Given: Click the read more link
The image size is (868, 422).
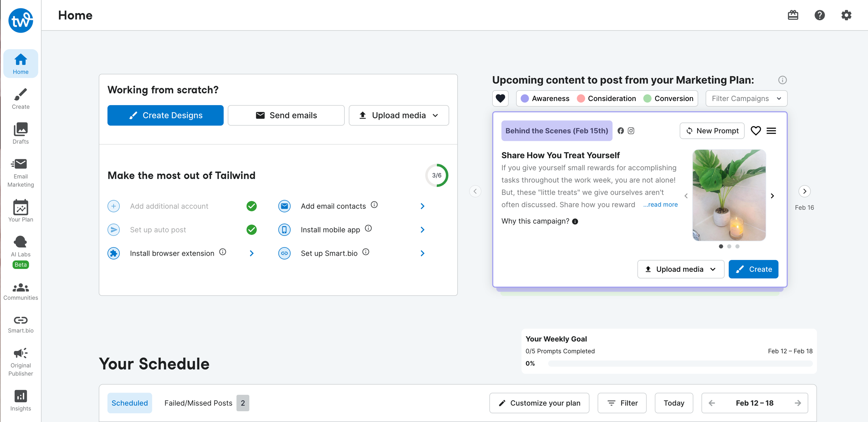Looking at the screenshot, I should (x=660, y=205).
